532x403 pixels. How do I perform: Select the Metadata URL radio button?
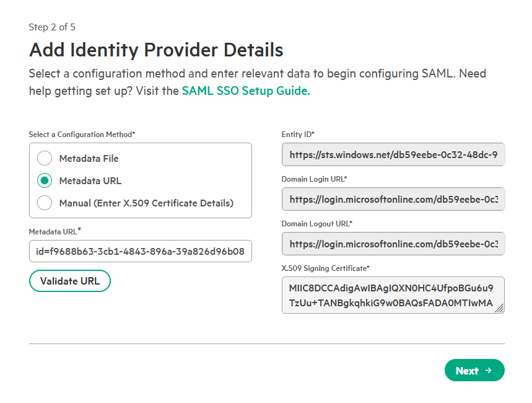click(x=45, y=181)
